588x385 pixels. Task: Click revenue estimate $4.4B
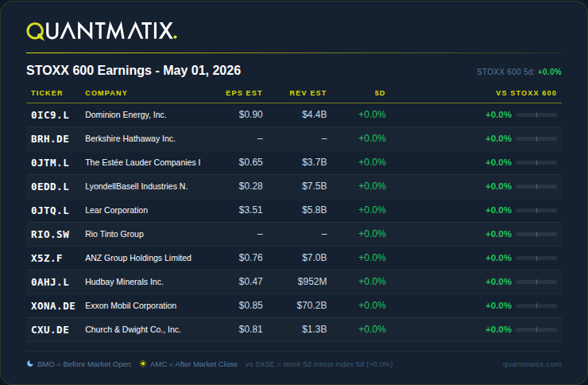click(314, 115)
